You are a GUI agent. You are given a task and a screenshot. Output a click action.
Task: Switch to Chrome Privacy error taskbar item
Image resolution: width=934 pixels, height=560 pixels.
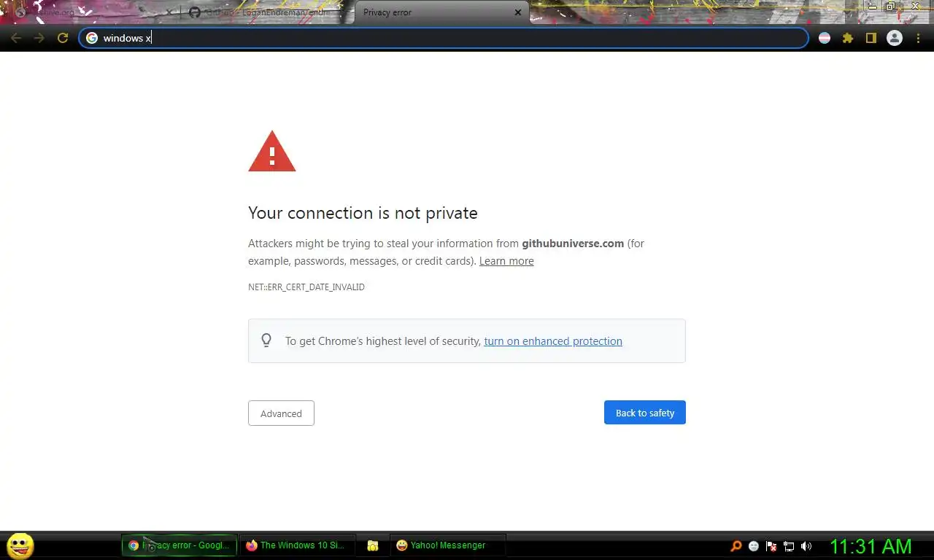pyautogui.click(x=180, y=545)
